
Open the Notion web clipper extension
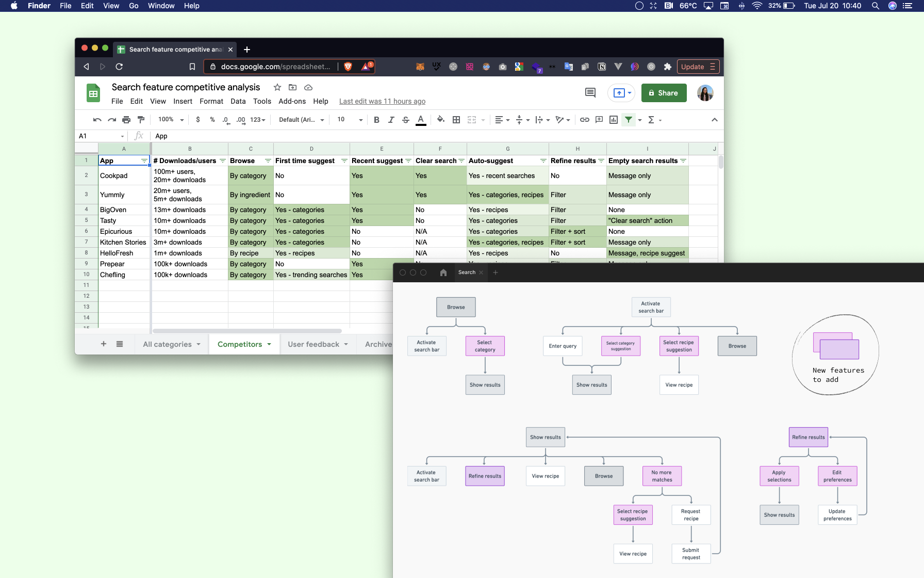pos(602,67)
